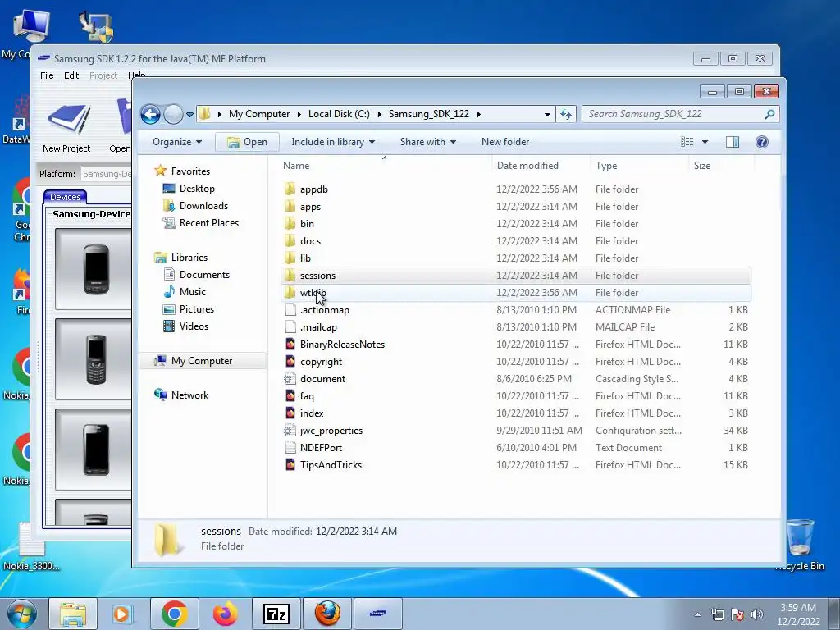Select the appdb folder icon
This screenshot has width=840, height=630.
tap(290, 189)
